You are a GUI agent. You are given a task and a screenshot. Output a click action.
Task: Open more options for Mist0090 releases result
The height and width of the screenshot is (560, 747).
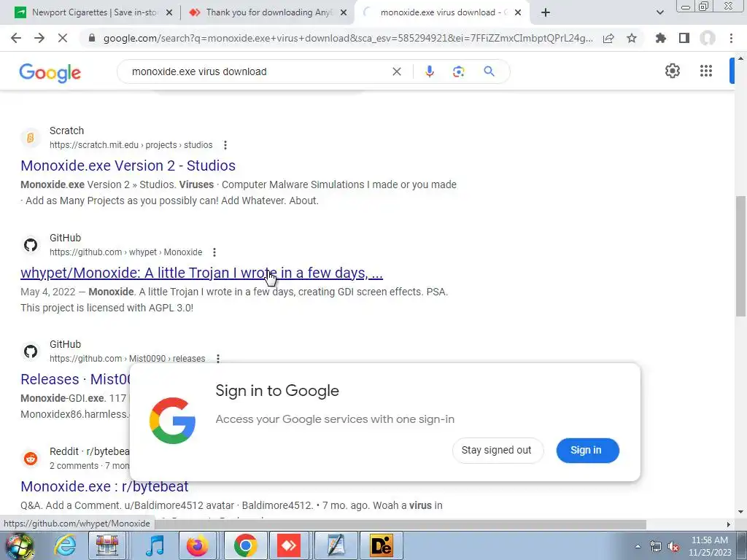217,359
